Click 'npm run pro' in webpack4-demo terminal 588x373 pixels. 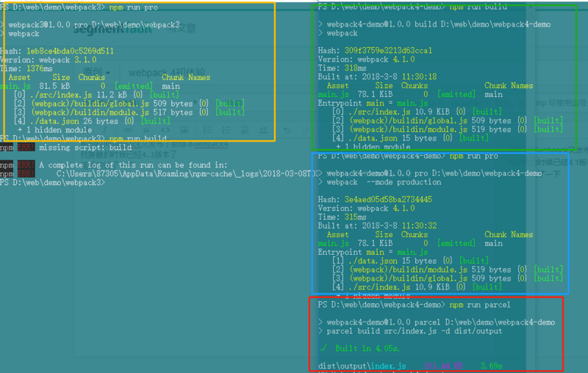[x=473, y=156]
